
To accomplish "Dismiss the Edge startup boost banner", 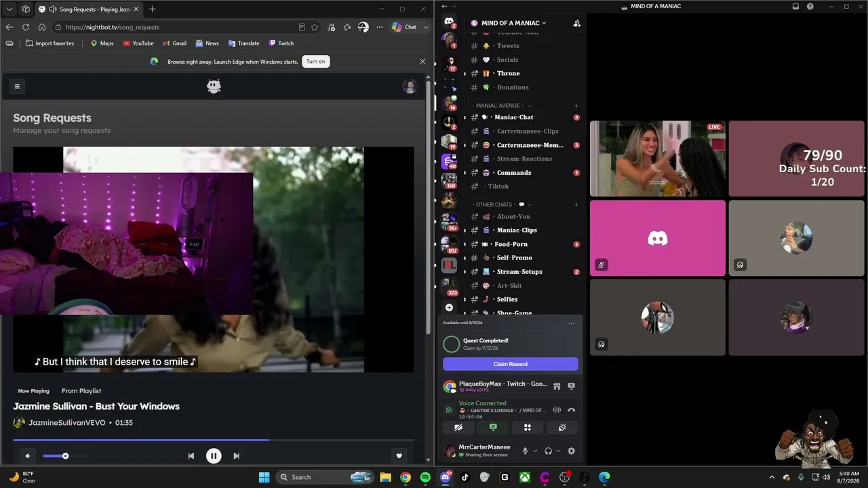I will point(422,62).
